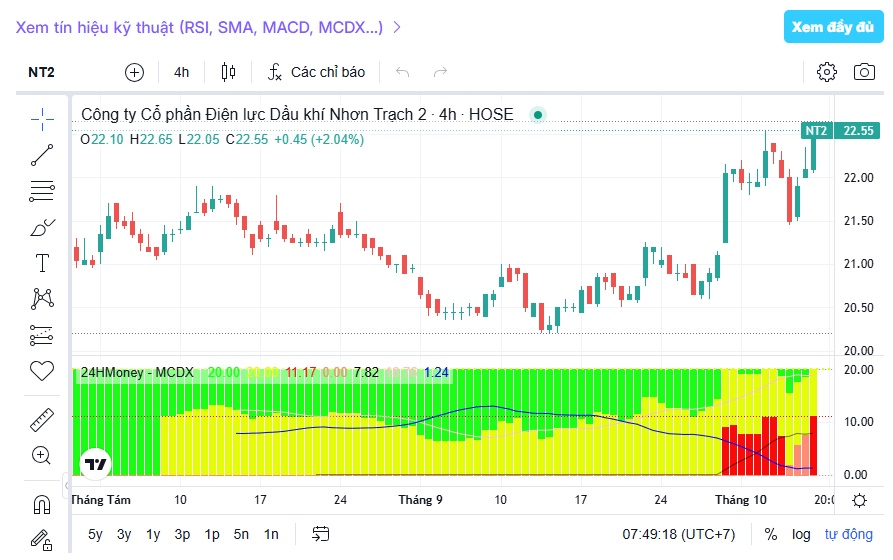Click the 24HMoney - MCDX indicator label

coord(137,373)
